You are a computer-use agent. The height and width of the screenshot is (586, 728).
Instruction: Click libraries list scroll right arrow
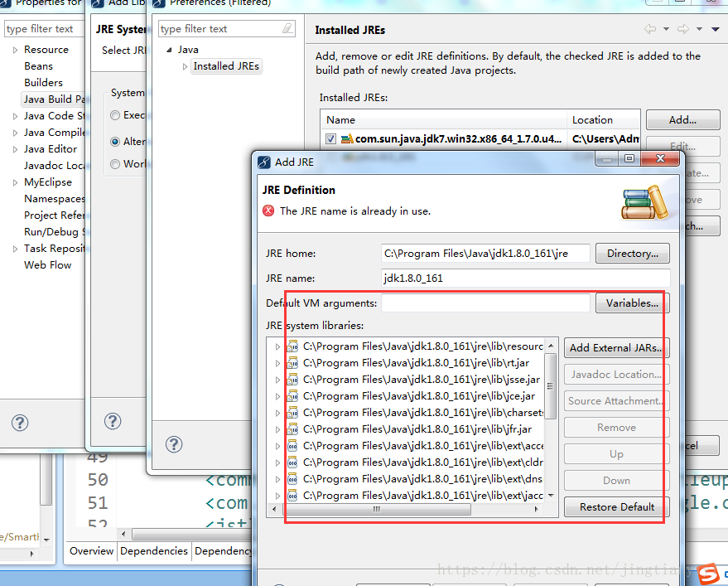pos(537,509)
